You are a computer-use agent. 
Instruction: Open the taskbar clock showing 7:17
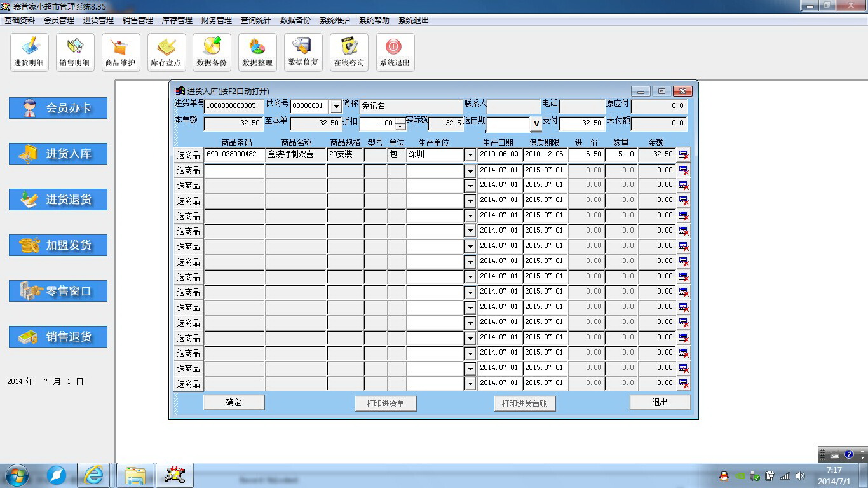click(x=834, y=476)
